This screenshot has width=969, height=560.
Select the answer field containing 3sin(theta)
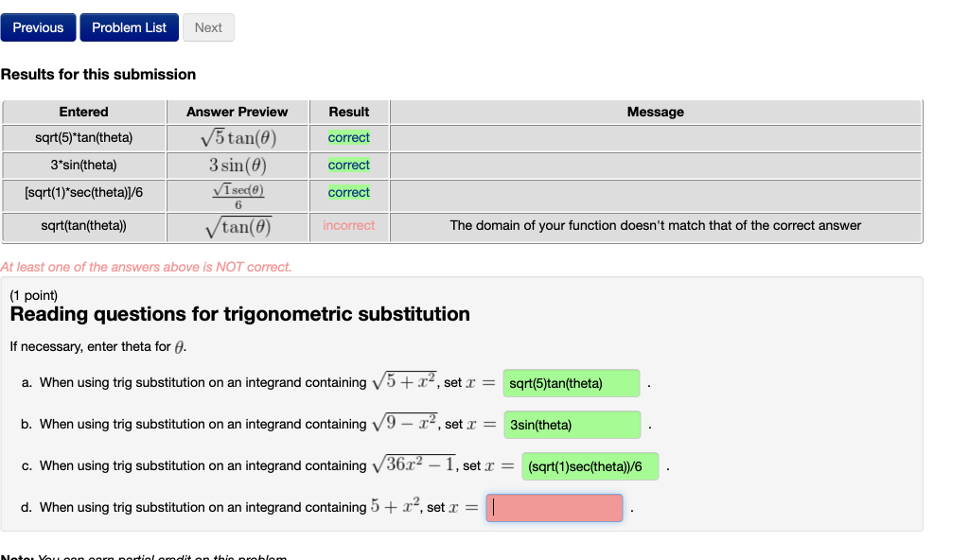pyautogui.click(x=572, y=424)
